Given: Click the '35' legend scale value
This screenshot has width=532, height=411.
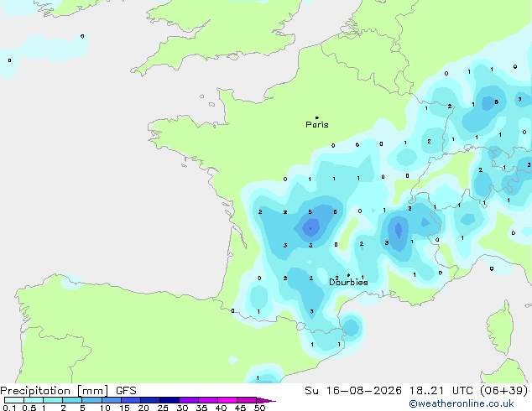Looking at the screenshot, I should tap(201, 408).
